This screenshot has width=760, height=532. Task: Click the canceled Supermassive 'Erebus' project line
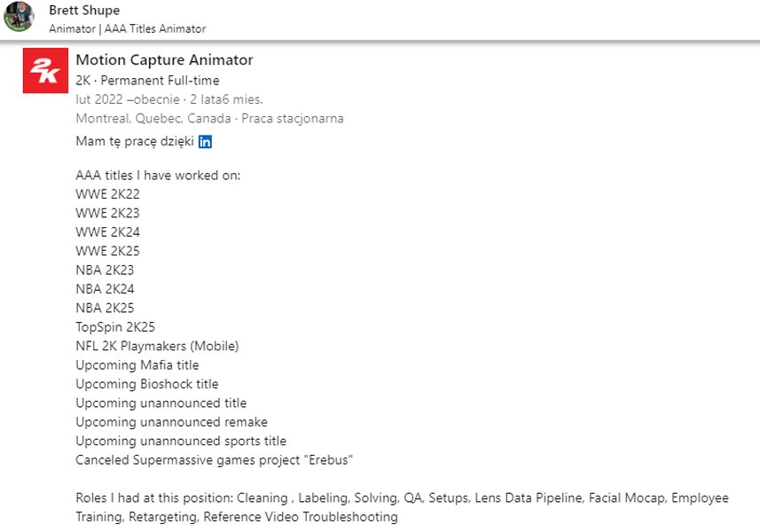point(215,459)
